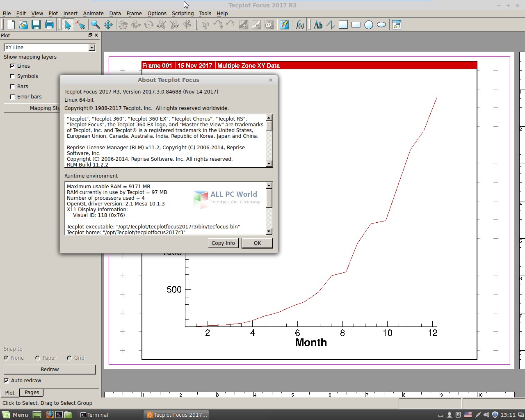This screenshot has width=525, height=420.
Task: Print the plot with the printer icon
Action: tap(49, 25)
